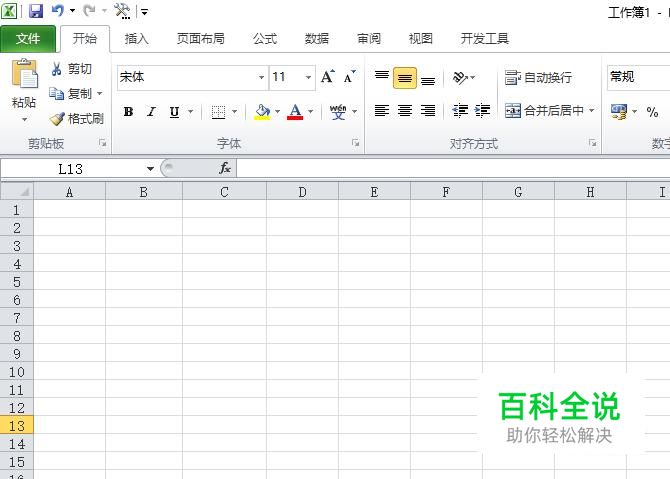Open the 对齐方式 dialog launcher
The image size is (670, 479).
pos(592,143)
